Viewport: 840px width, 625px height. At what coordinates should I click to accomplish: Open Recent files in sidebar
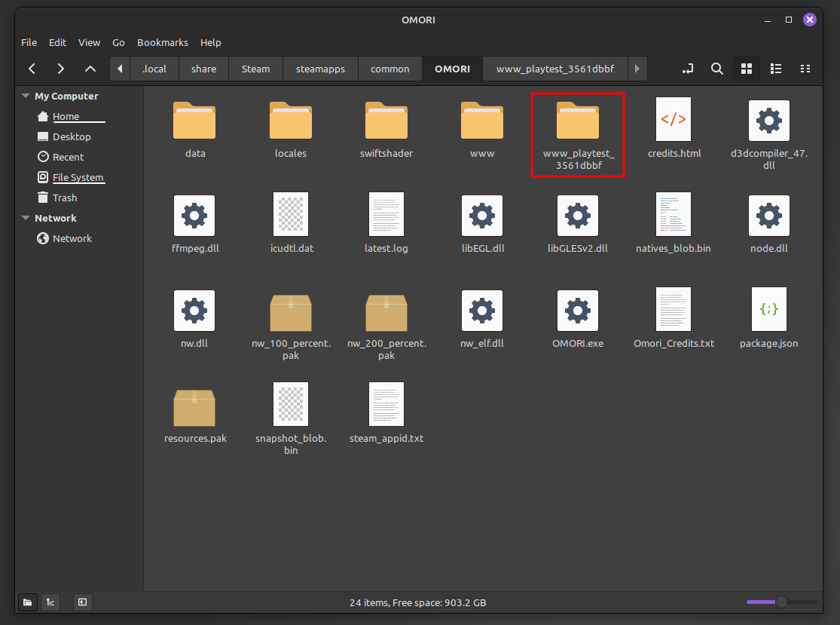pyautogui.click(x=68, y=157)
